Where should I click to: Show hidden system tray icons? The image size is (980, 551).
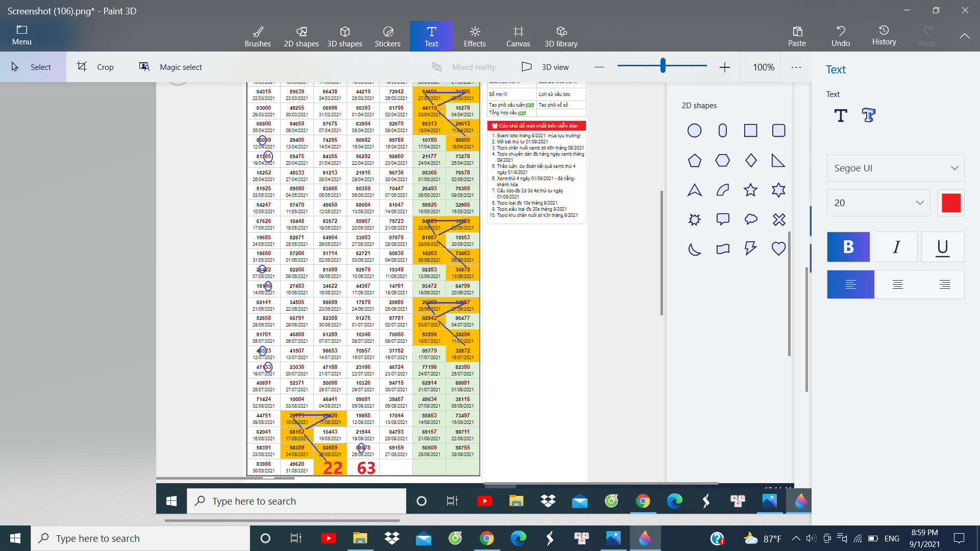pyautogui.click(x=796, y=538)
